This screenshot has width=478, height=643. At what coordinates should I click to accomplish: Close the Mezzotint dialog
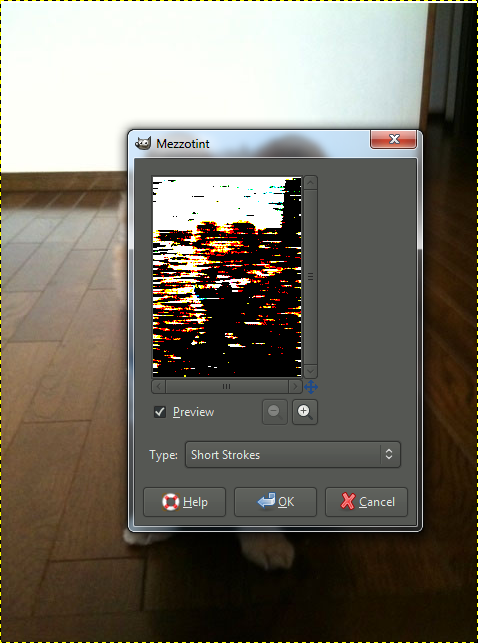pos(394,139)
